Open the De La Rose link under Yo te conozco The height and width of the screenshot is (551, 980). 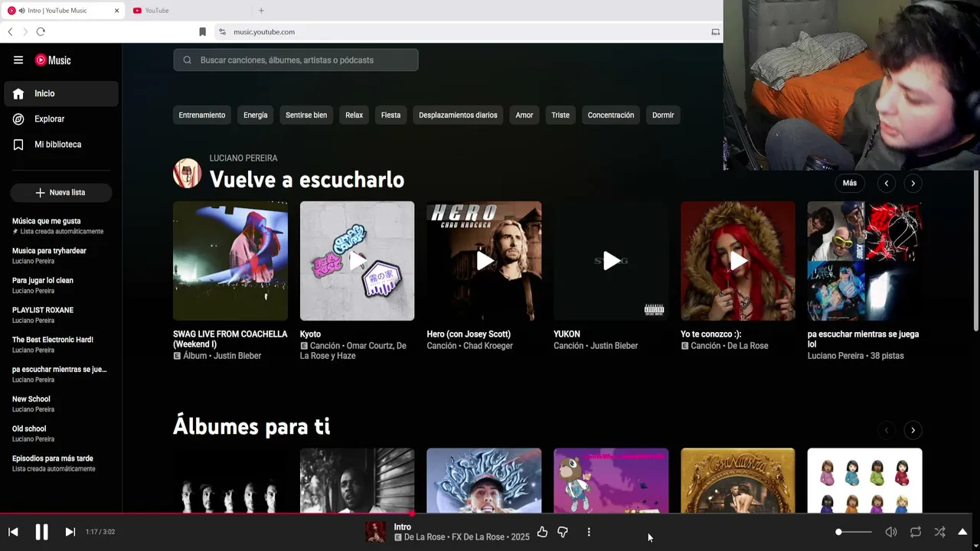745,346
